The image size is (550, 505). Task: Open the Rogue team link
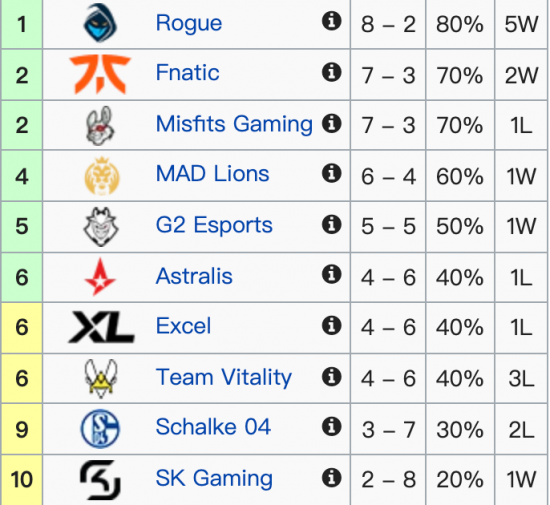click(x=189, y=23)
